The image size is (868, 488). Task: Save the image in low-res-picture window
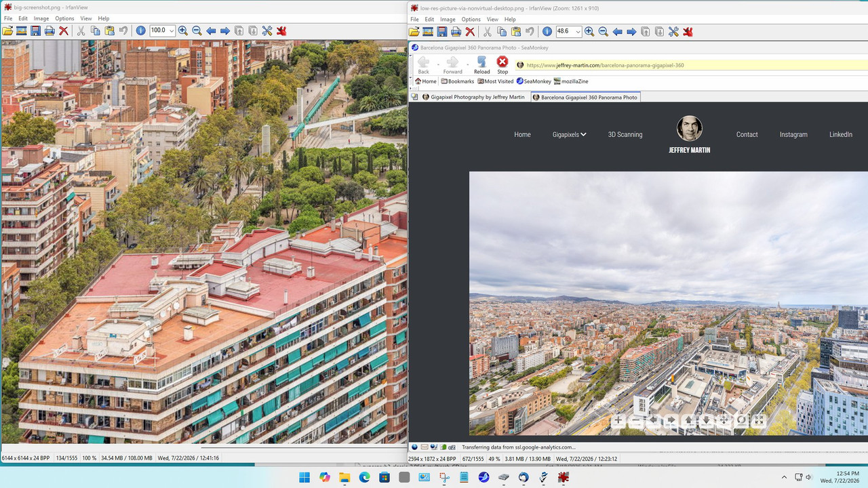(x=442, y=31)
